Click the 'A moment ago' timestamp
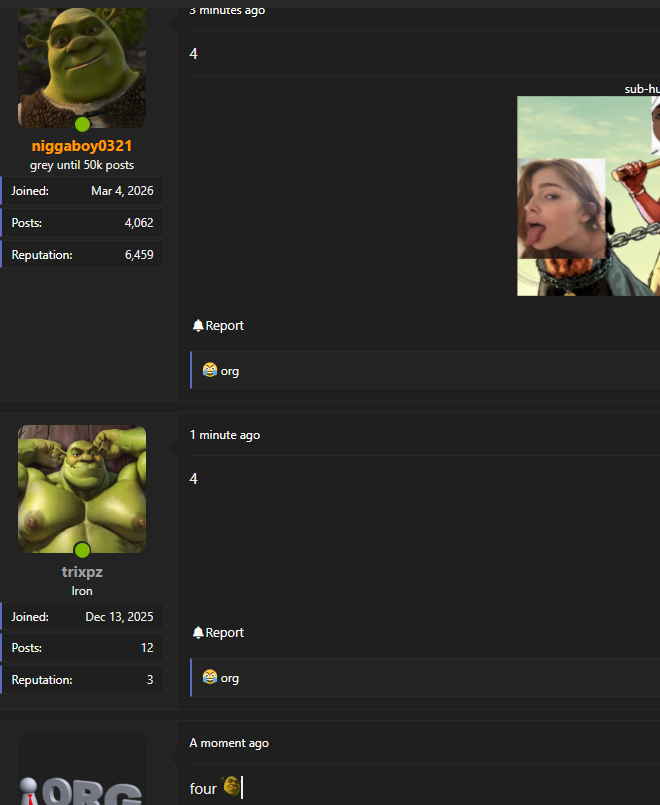Image resolution: width=660 pixels, height=805 pixels. click(x=229, y=743)
